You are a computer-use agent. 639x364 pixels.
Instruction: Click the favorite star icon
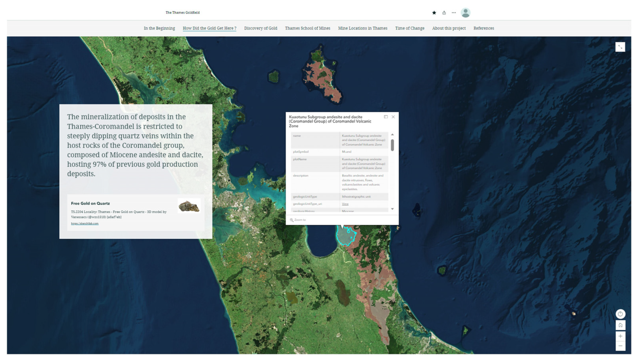(434, 13)
